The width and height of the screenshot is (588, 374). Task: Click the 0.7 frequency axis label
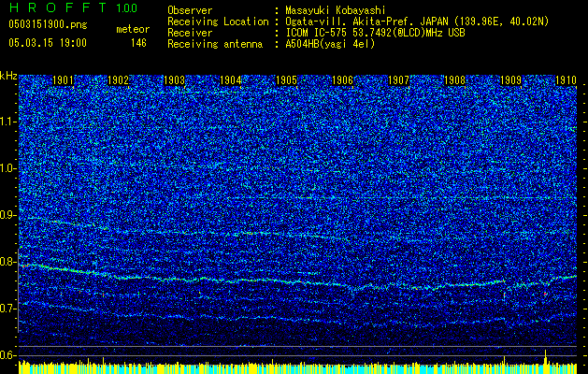(8, 309)
